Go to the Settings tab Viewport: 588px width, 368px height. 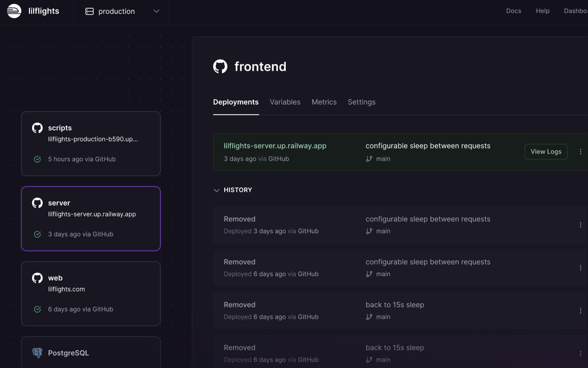[x=362, y=102]
